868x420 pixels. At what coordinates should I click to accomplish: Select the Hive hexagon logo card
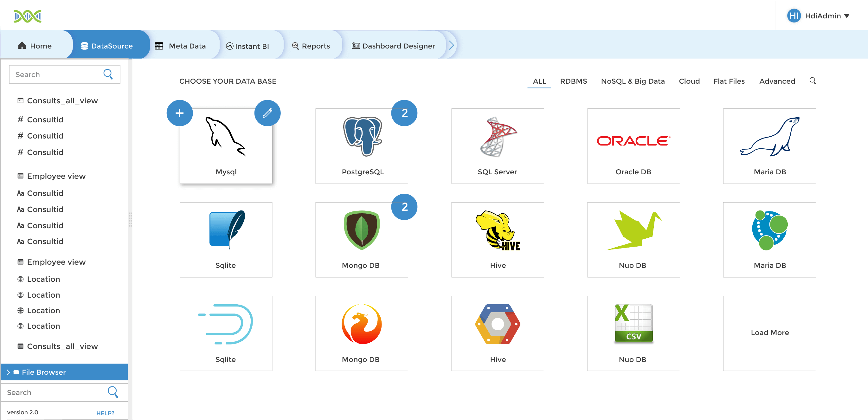point(497,333)
